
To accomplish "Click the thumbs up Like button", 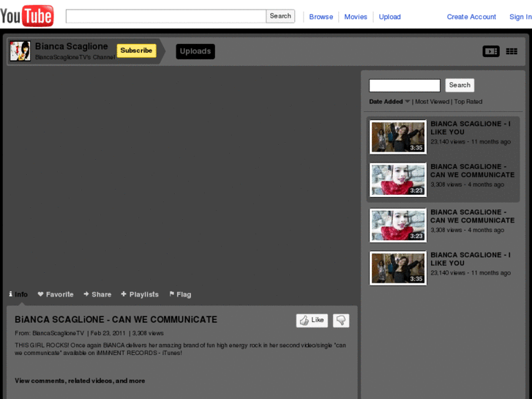I will (312, 320).
